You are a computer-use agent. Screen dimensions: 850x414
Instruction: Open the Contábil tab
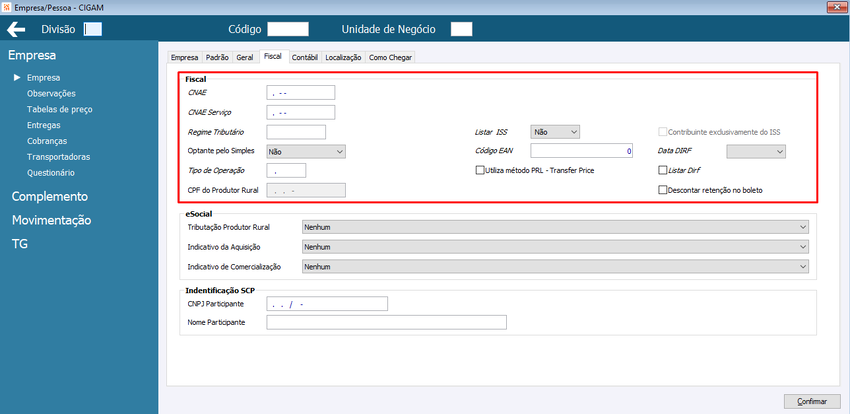click(x=305, y=57)
